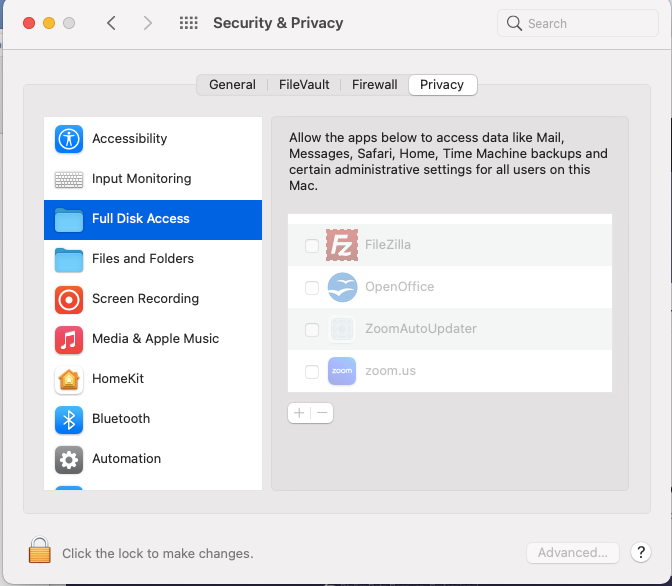Enable the FileZilla checkbox

click(x=312, y=246)
